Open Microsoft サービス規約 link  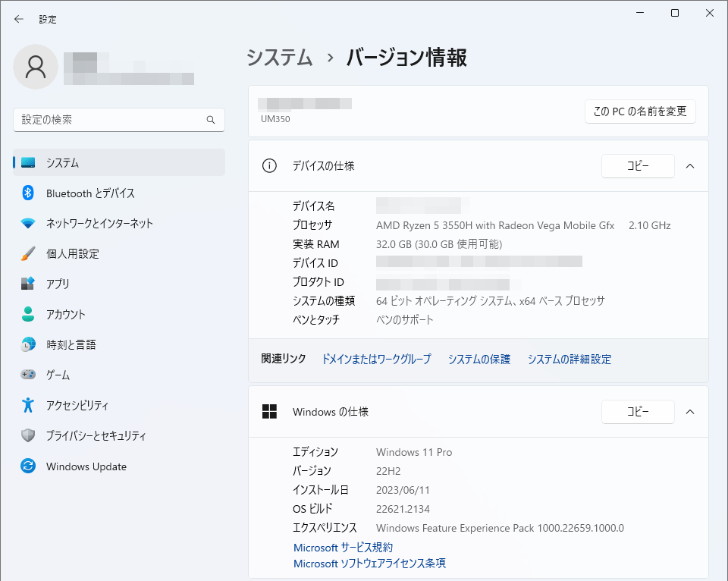tap(343, 548)
